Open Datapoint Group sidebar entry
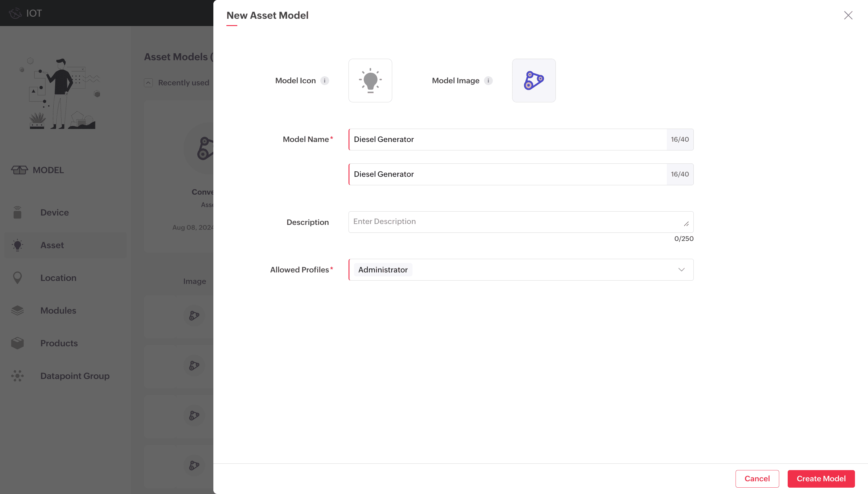 pos(75,376)
